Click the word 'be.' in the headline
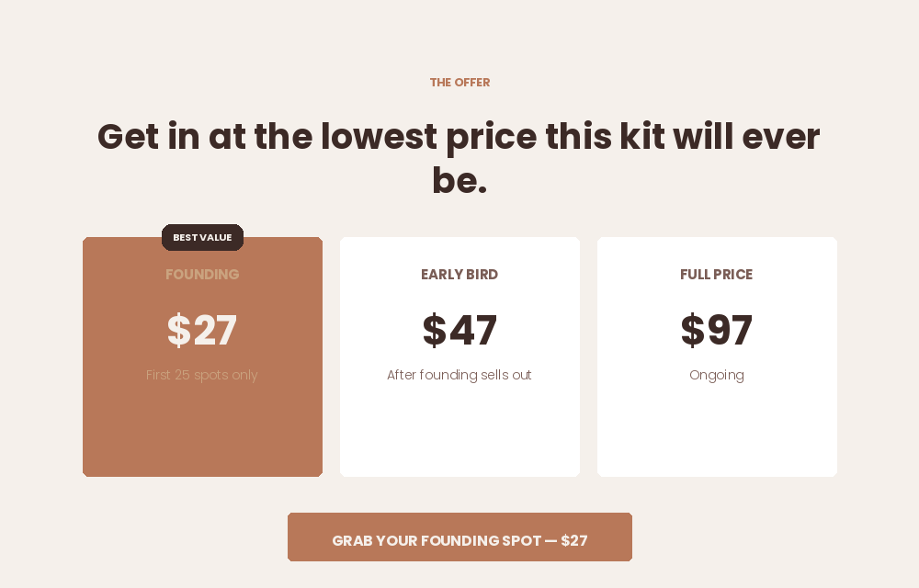The width and height of the screenshot is (919, 588). 459,180
